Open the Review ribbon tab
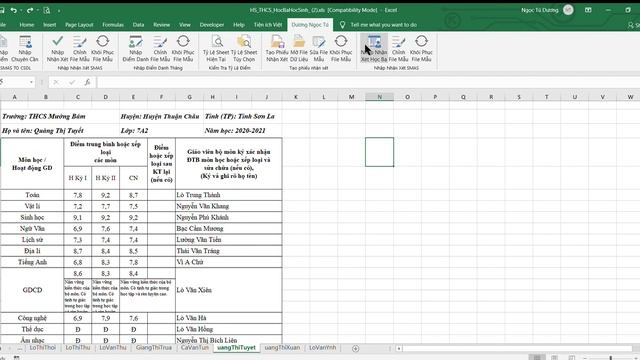 pyautogui.click(x=162, y=25)
